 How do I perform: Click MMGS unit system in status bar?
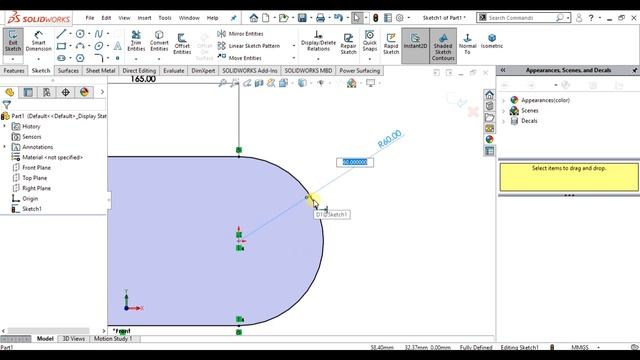tap(580, 347)
